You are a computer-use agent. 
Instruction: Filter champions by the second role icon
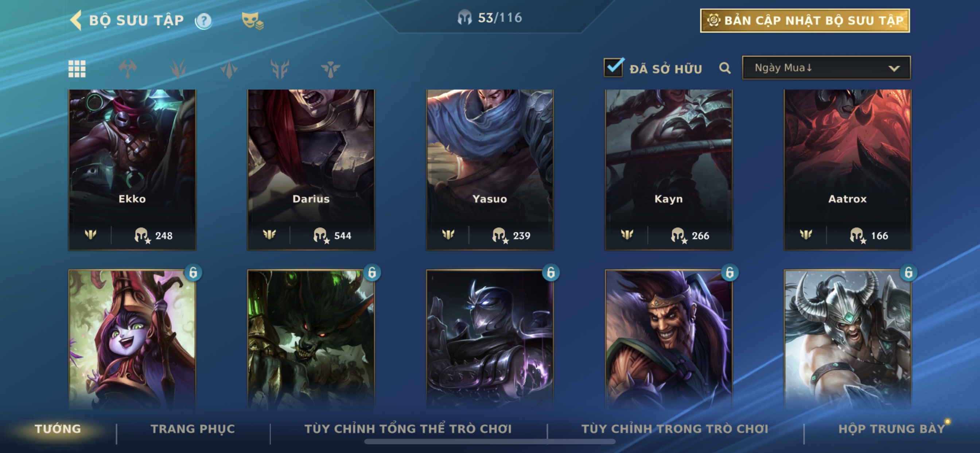178,69
